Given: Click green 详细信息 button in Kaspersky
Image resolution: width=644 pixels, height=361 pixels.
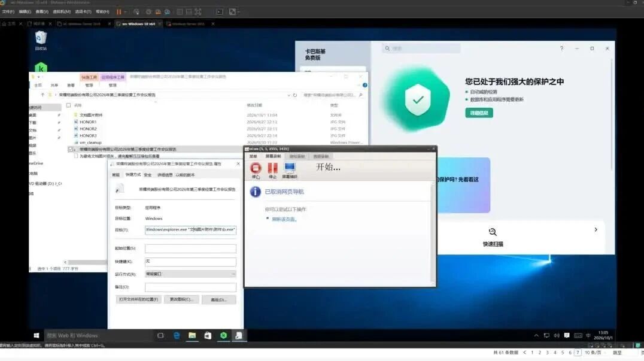Looking at the screenshot, I should 479,113.
